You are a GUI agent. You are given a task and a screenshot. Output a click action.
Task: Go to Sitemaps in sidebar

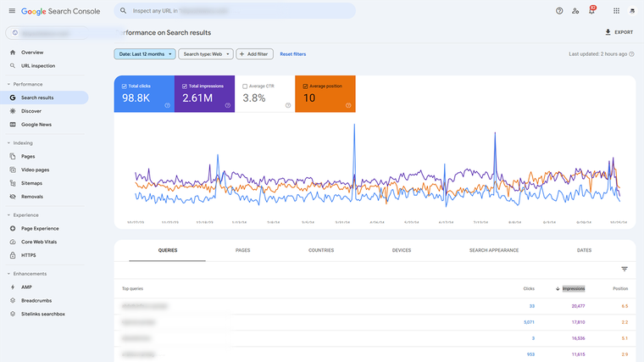tap(31, 183)
